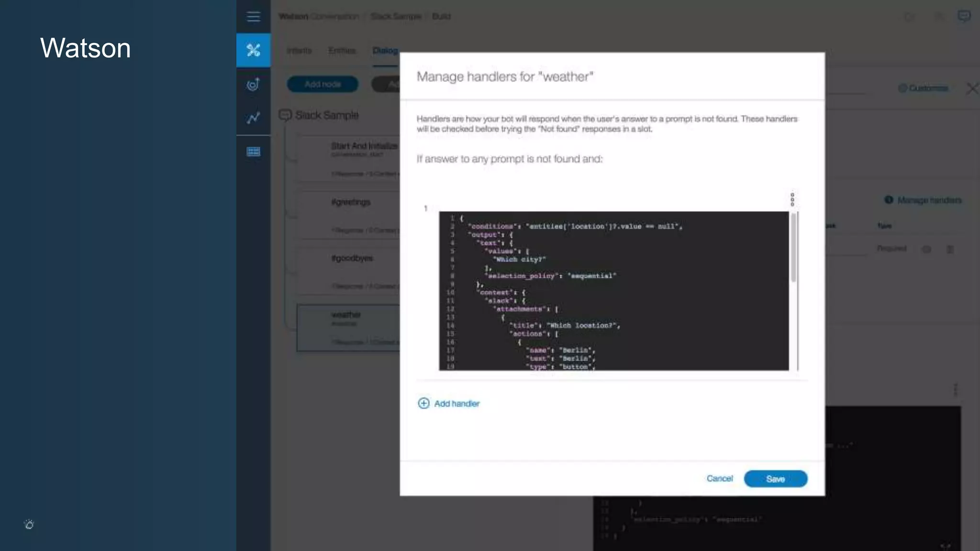Open the Improve analytics sidebar icon
The height and width of the screenshot is (551, 980).
click(x=253, y=118)
